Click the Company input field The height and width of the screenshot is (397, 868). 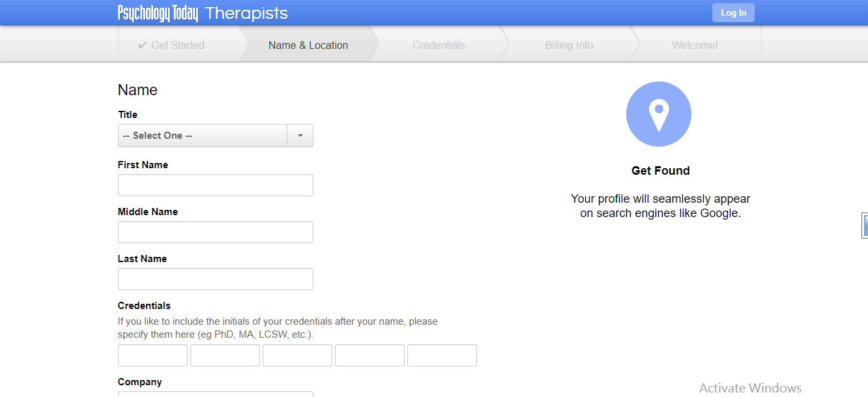(x=216, y=394)
